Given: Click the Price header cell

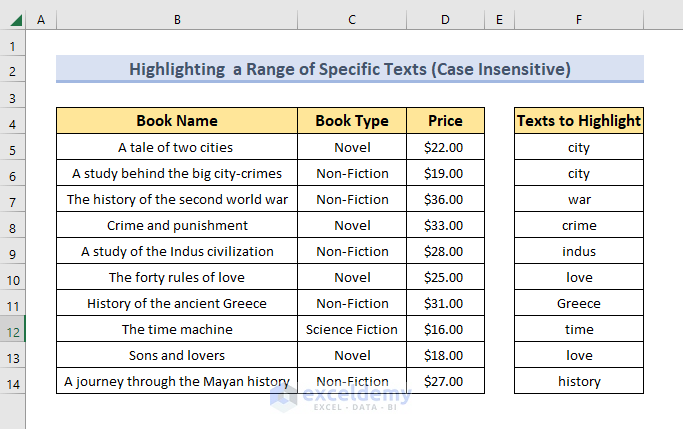Looking at the screenshot, I should click(x=445, y=121).
